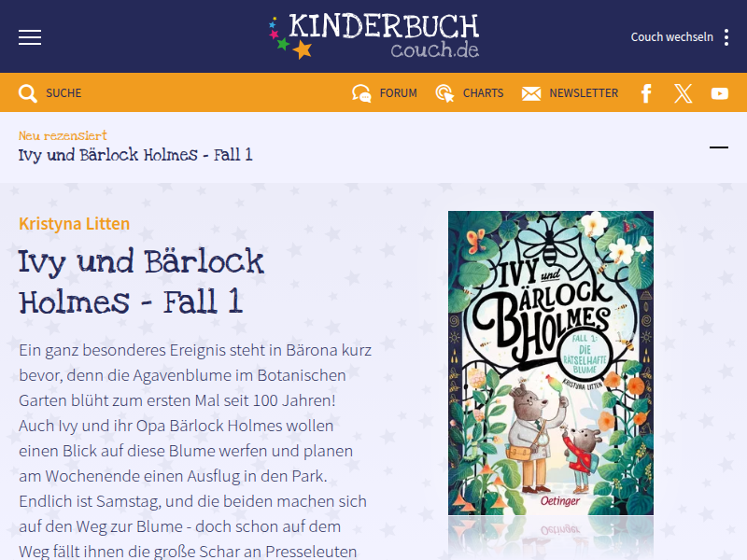Click the Ivy und Bärlock Holmes book cover
Image resolution: width=747 pixels, height=560 pixels.
pos(551,363)
